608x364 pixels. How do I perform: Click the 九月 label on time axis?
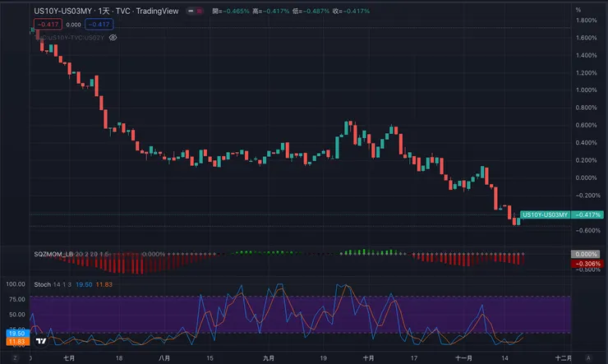click(x=269, y=358)
